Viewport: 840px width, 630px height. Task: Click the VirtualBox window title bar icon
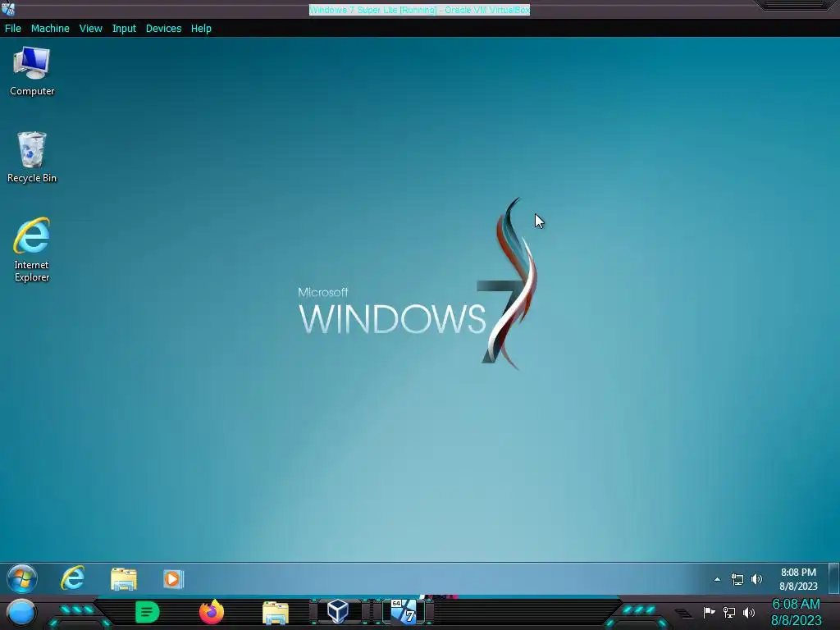(8, 9)
